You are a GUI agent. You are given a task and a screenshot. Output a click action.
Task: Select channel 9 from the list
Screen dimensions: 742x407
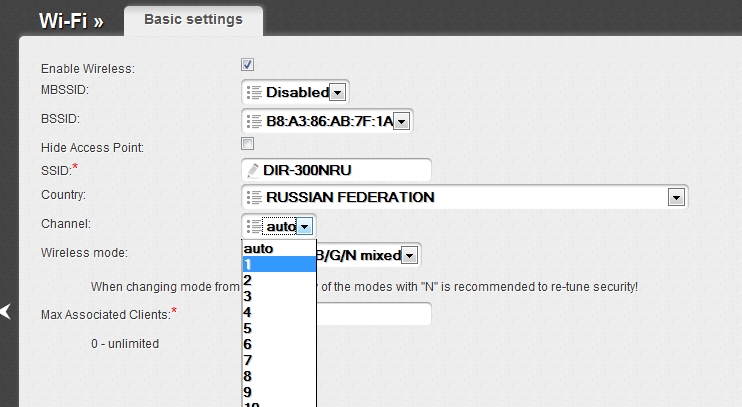tap(278, 392)
